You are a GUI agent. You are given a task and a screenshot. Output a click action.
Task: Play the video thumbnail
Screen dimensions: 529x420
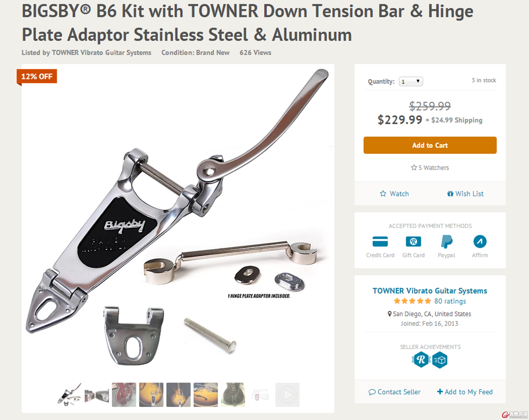[x=287, y=395]
